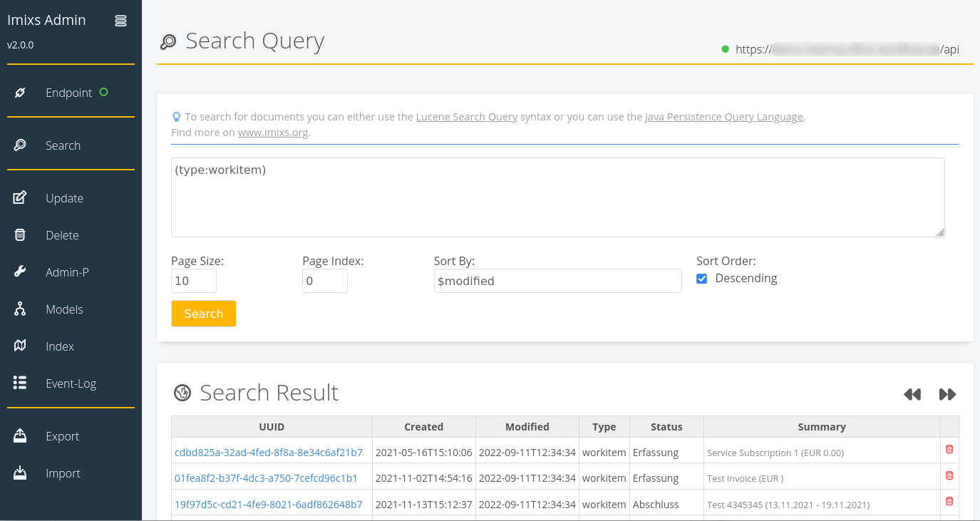980x521 pixels.
Task: Click the trash icon for the cdbd825a workitem
Action: click(949, 449)
